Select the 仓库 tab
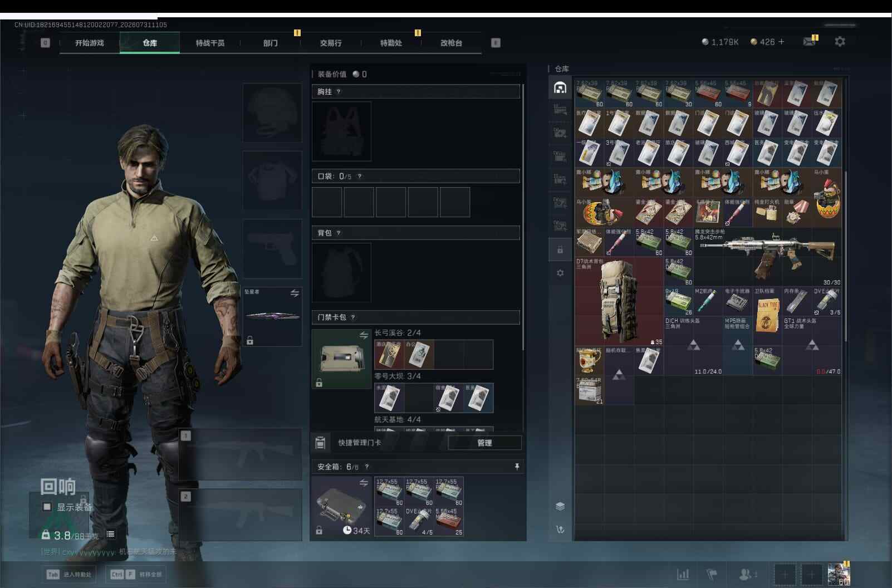The width and height of the screenshot is (892, 588). click(150, 43)
